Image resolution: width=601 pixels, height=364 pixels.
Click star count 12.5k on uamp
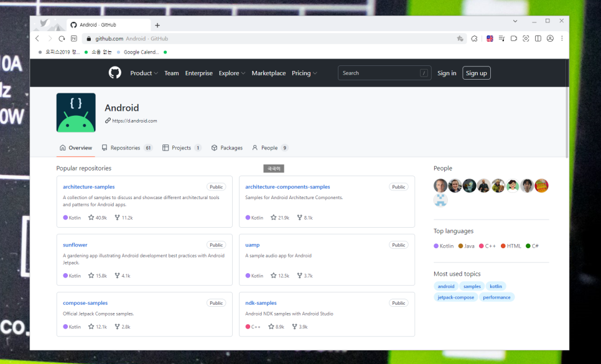[280, 276]
